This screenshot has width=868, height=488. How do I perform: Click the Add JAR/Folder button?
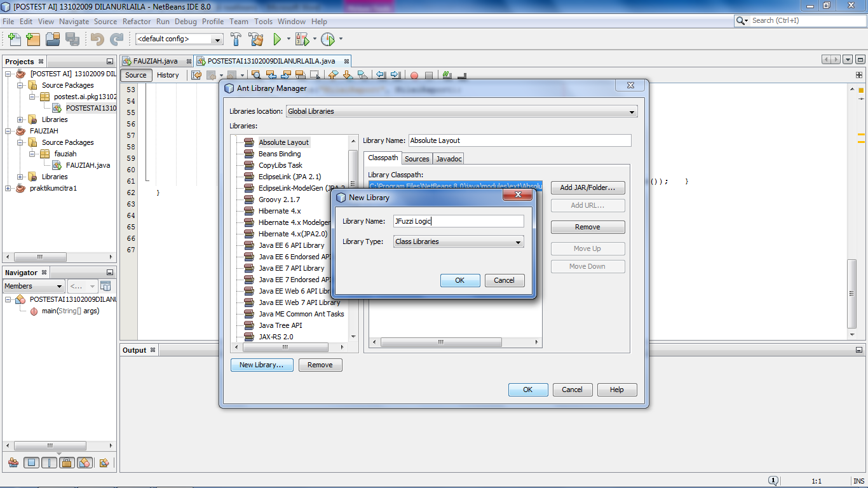pos(588,188)
